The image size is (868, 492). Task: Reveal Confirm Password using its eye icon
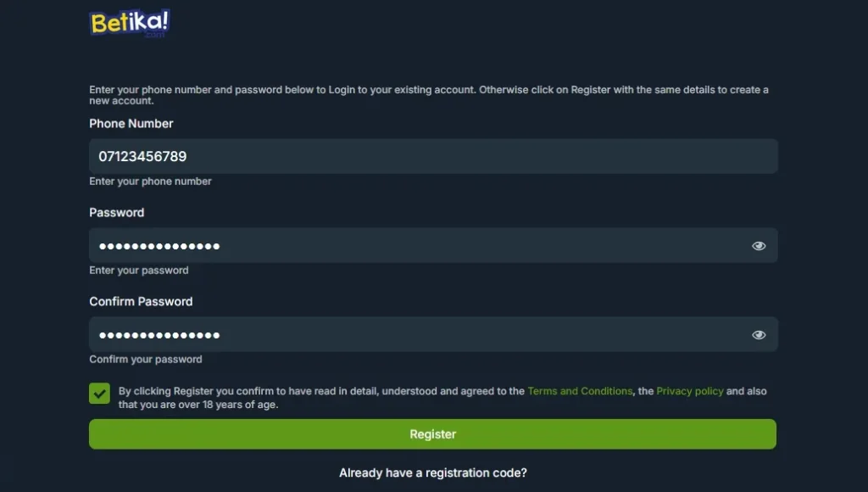pyautogui.click(x=759, y=335)
